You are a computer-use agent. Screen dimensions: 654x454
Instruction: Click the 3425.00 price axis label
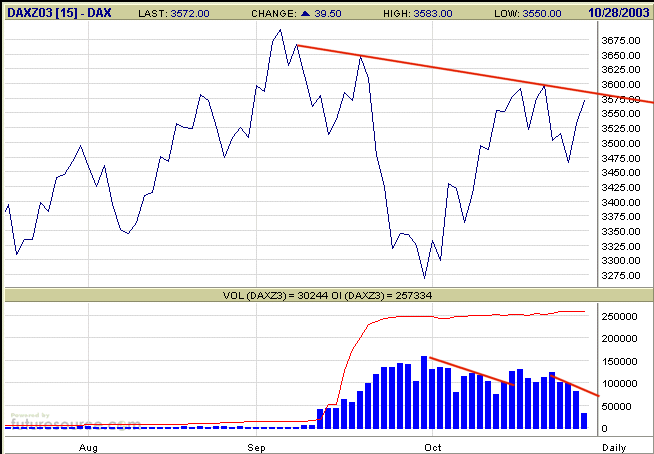pyautogui.click(x=621, y=187)
